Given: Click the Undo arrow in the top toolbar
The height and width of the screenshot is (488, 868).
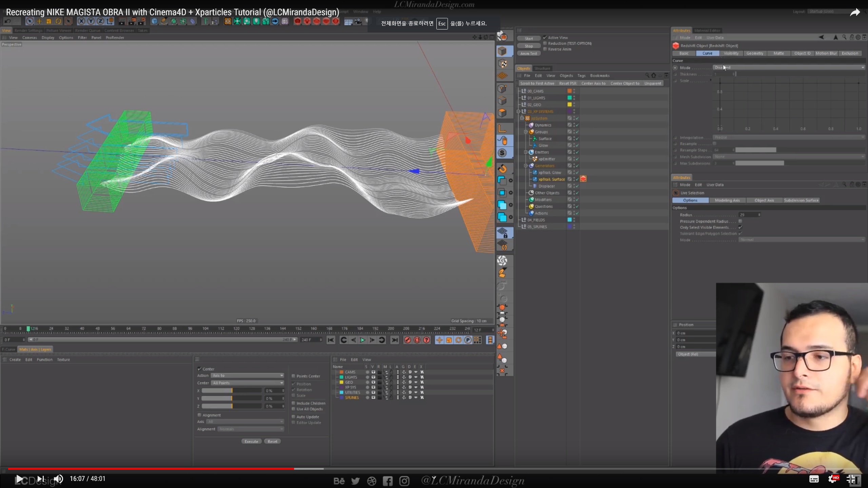Looking at the screenshot, I should [7, 21].
